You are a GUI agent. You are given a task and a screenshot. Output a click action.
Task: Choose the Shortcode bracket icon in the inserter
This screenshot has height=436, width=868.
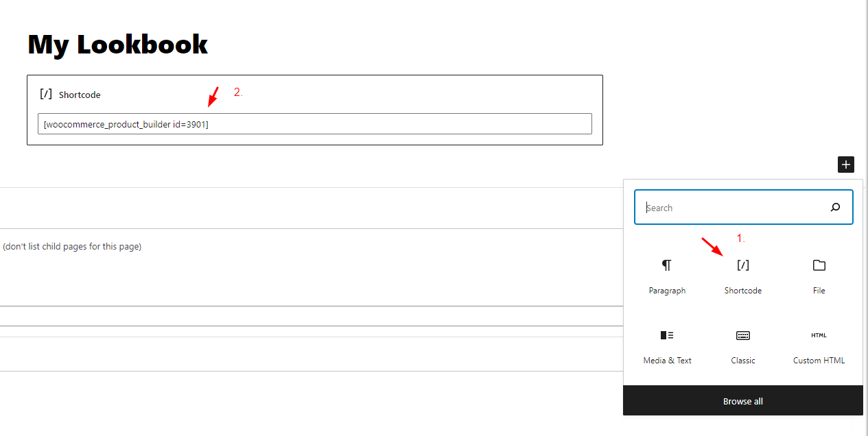tap(742, 265)
